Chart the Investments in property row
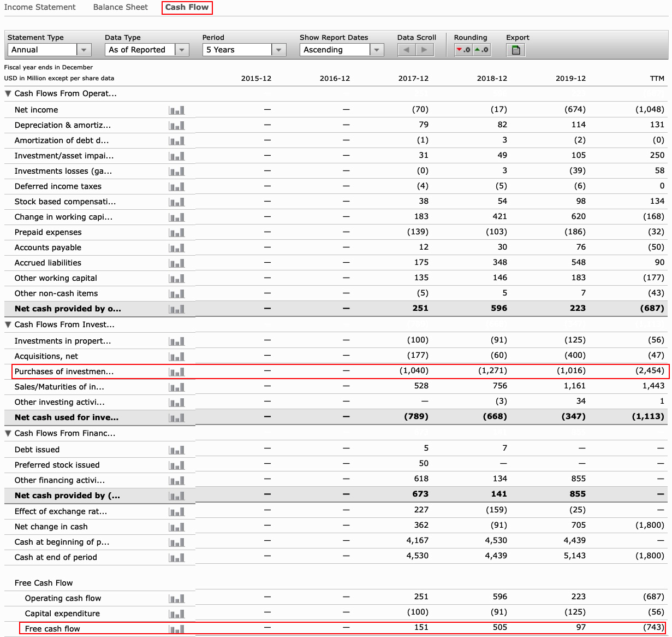Image resolution: width=672 pixels, height=637 pixels. [x=177, y=341]
